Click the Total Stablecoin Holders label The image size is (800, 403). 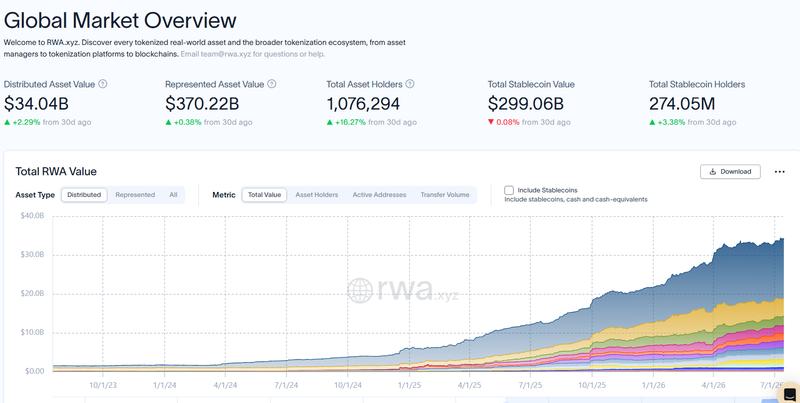tap(697, 84)
